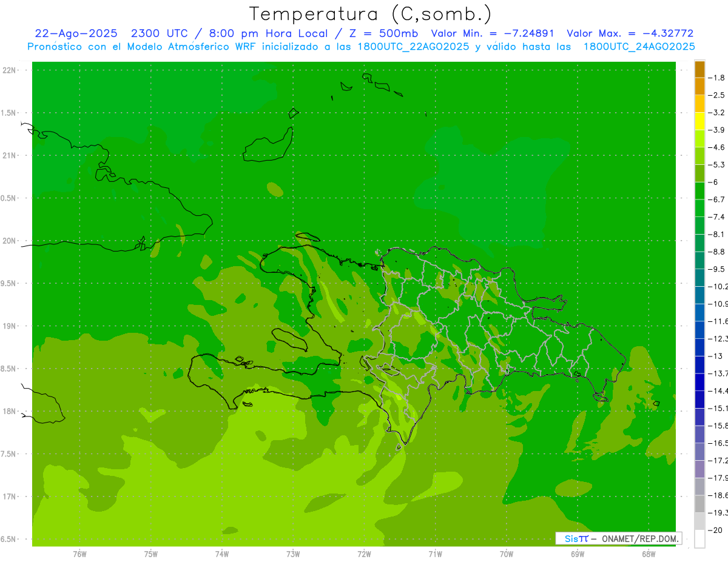Image resolution: width=728 pixels, height=562 pixels.
Task: Click the '-20' colorbar value
Action: [715, 530]
